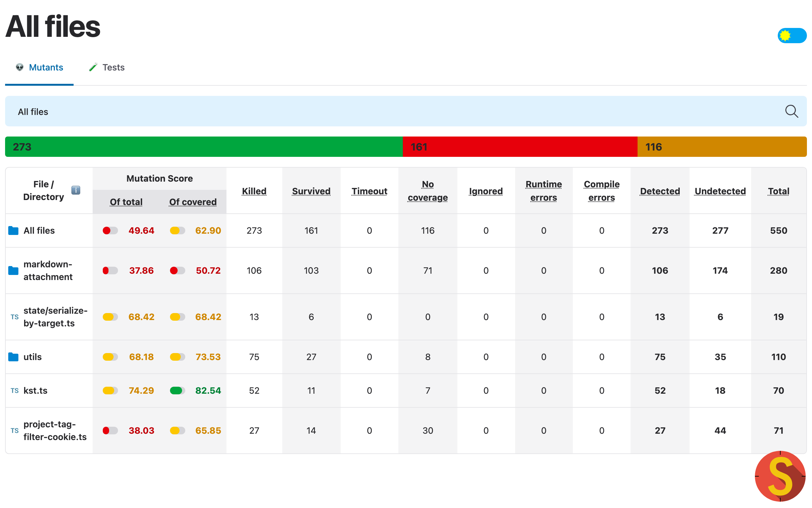Open the Mutants tab

tap(39, 68)
